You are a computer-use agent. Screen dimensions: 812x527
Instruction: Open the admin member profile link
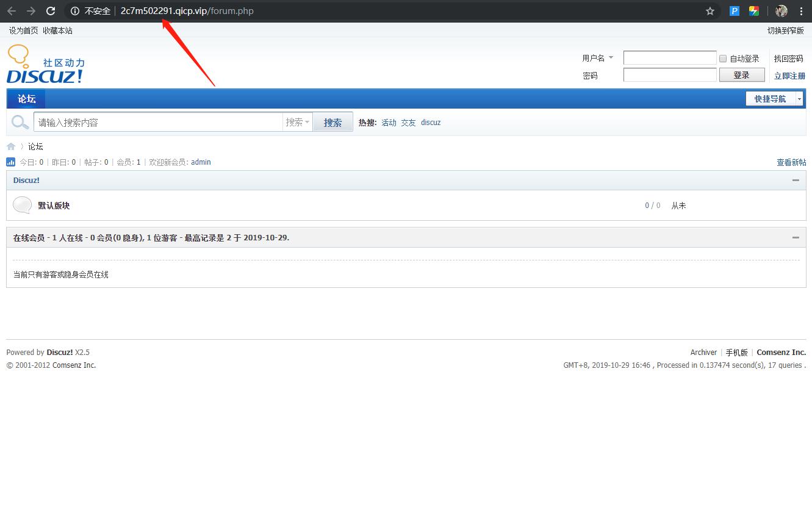[x=201, y=162]
